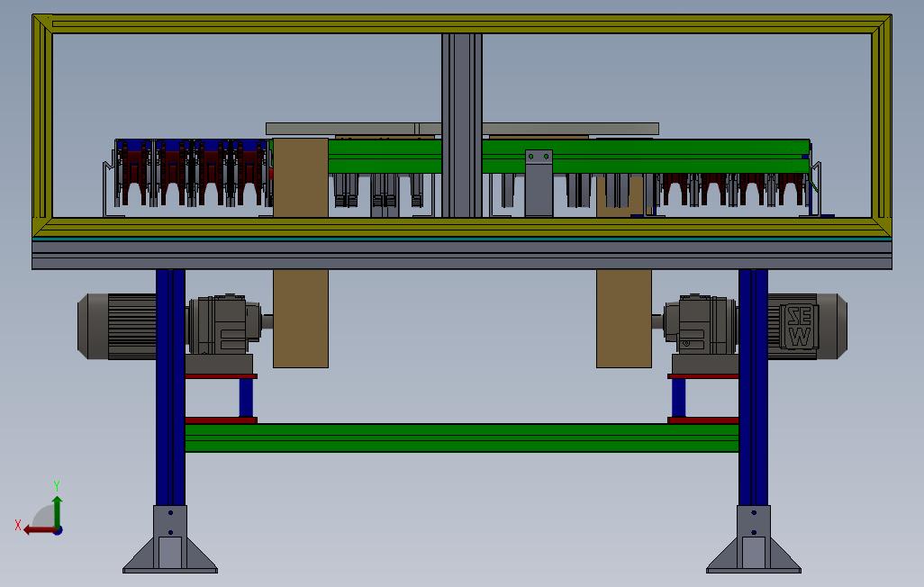This screenshot has height=587, width=924.
Task: Select the lower left brown belt cover
Action: point(301,319)
